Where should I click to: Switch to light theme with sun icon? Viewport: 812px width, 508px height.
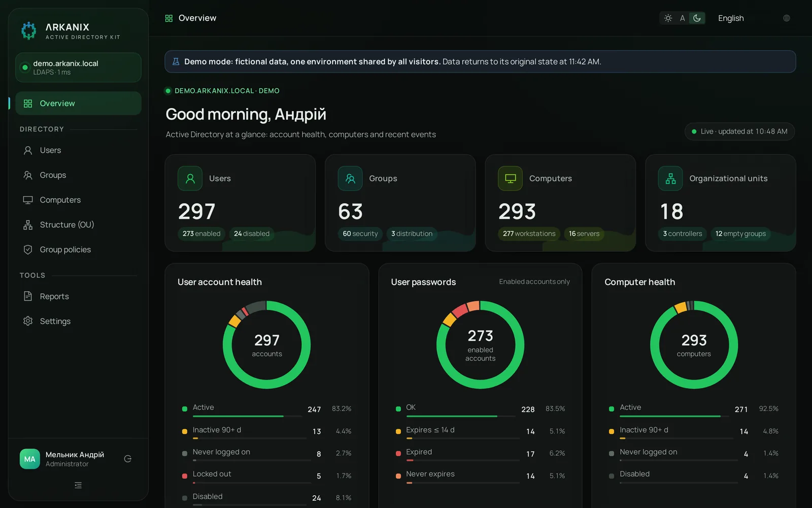pyautogui.click(x=668, y=18)
